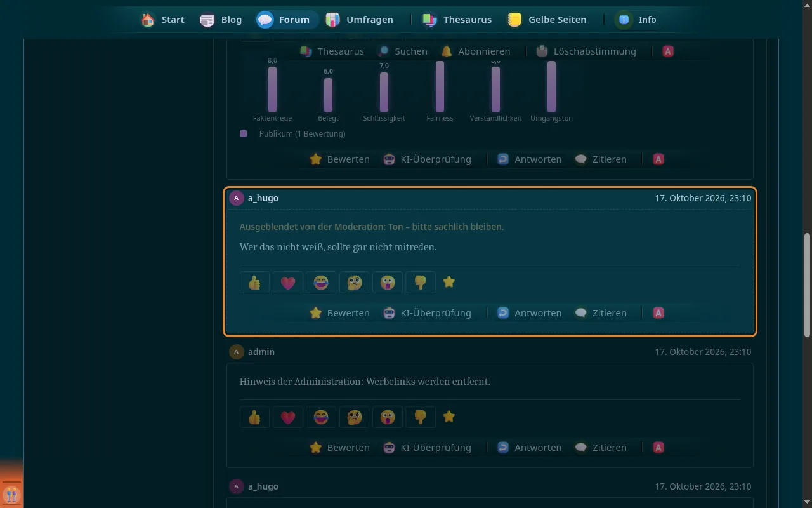Viewport: 812px width, 508px height.
Task: Click Antworten below the rating chart
Action: (529, 159)
